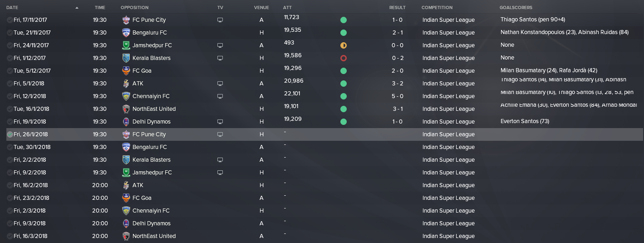
Task: Sort the list by the Opposition header
Action: click(x=134, y=8)
